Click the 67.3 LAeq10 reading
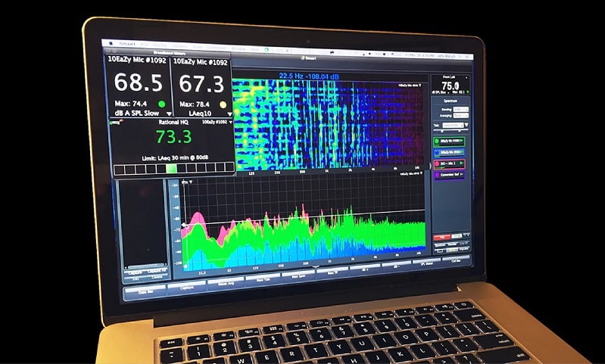This screenshot has width=605, height=364. [201, 83]
